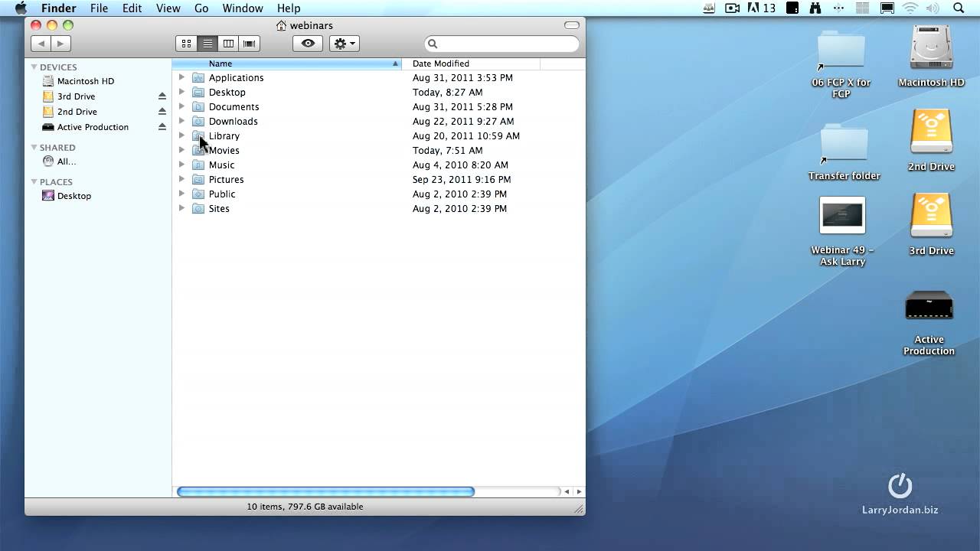Select the Sites folder icon

click(198, 208)
